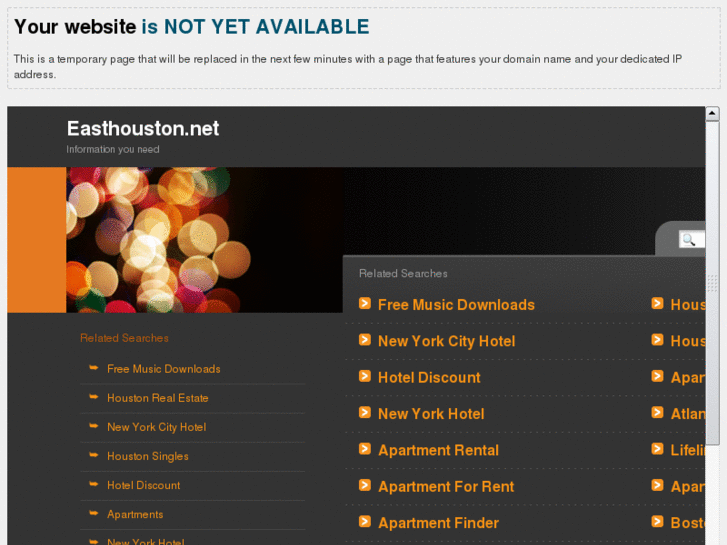Click the search magnifier icon
The image size is (727, 545).
tap(689, 240)
